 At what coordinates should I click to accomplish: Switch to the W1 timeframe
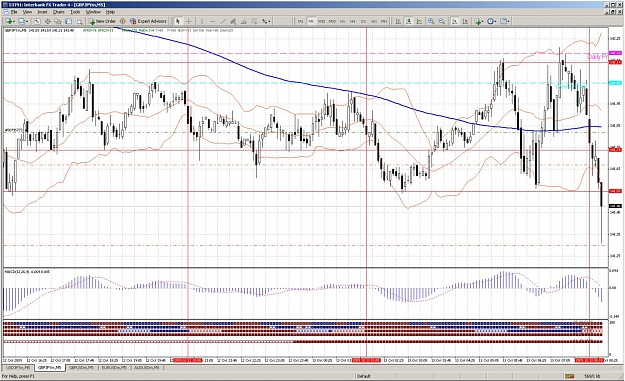pyautogui.click(x=374, y=21)
